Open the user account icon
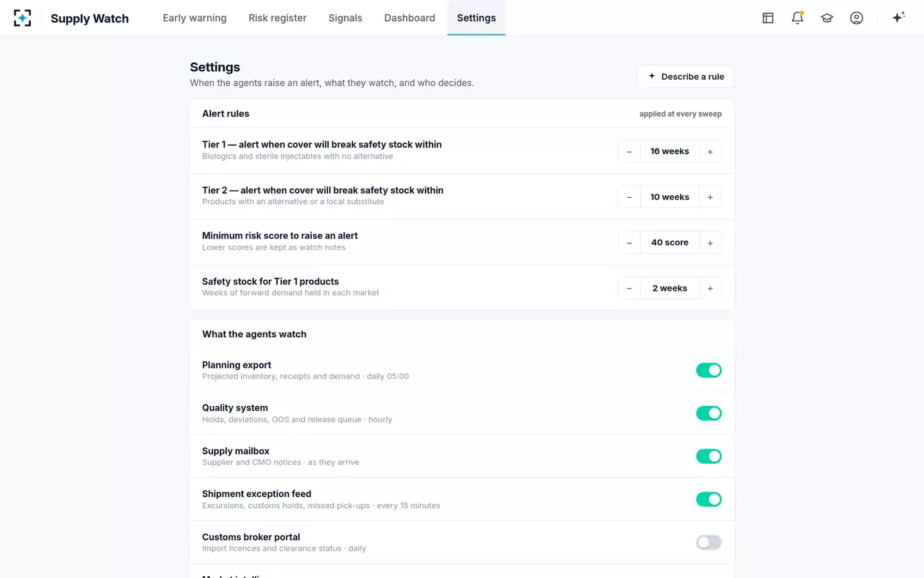Image resolution: width=924 pixels, height=578 pixels. point(857,18)
